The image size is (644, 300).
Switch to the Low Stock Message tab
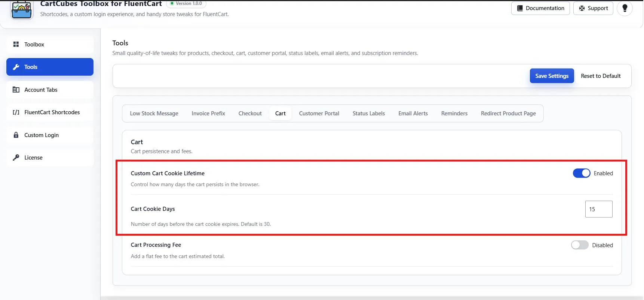pyautogui.click(x=154, y=113)
